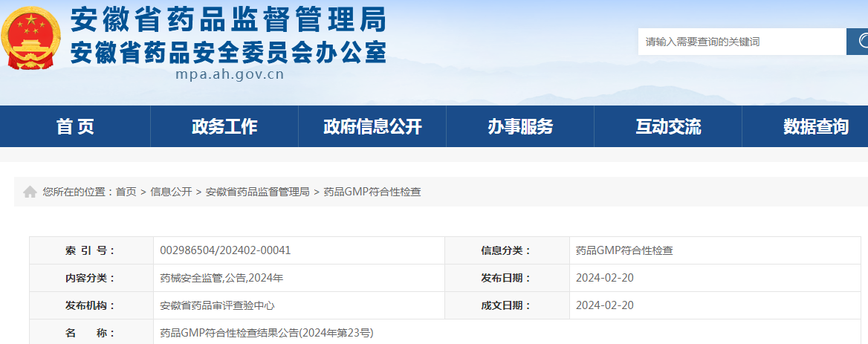Focus the keyword search input field
Screen dimensions: 868x344
[x=742, y=42]
